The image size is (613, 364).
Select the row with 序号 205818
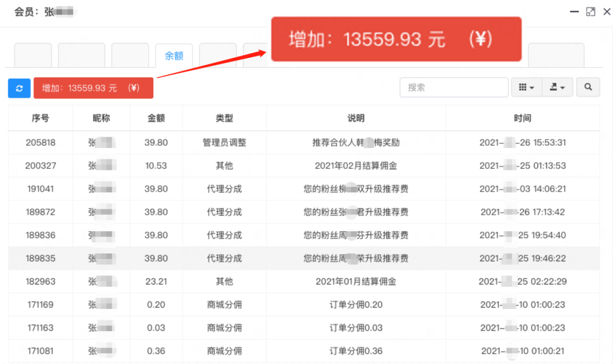40,143
